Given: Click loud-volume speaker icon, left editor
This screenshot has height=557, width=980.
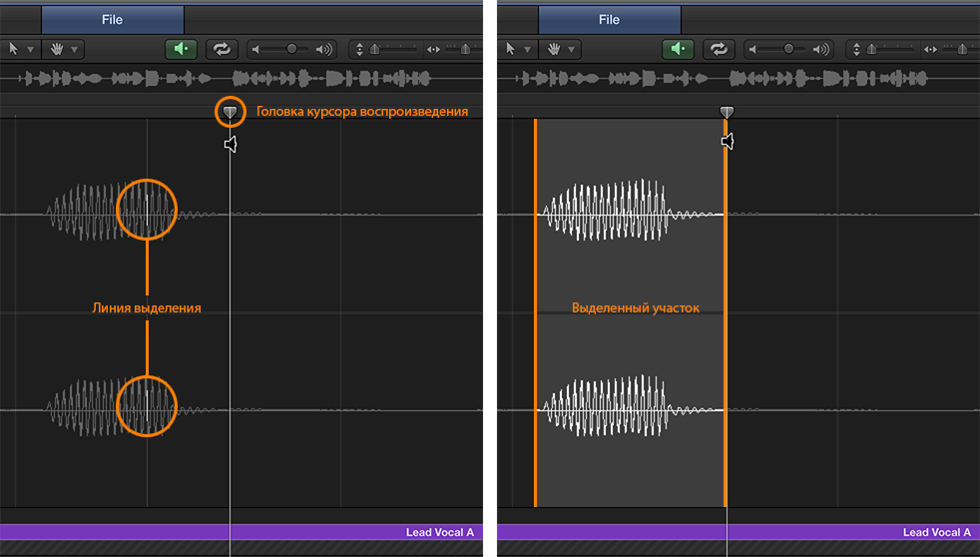Looking at the screenshot, I should (x=324, y=49).
